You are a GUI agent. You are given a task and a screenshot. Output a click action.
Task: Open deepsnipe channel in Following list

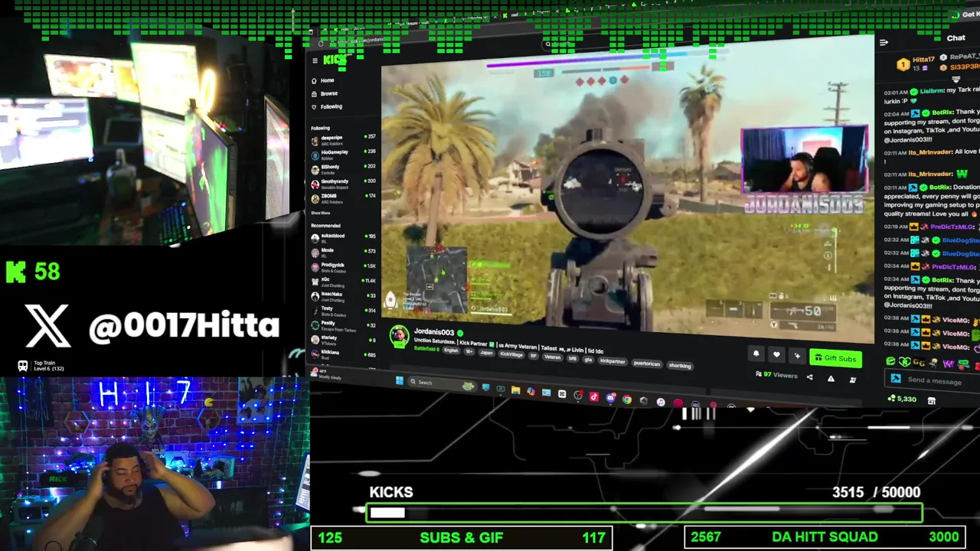tap(343, 139)
